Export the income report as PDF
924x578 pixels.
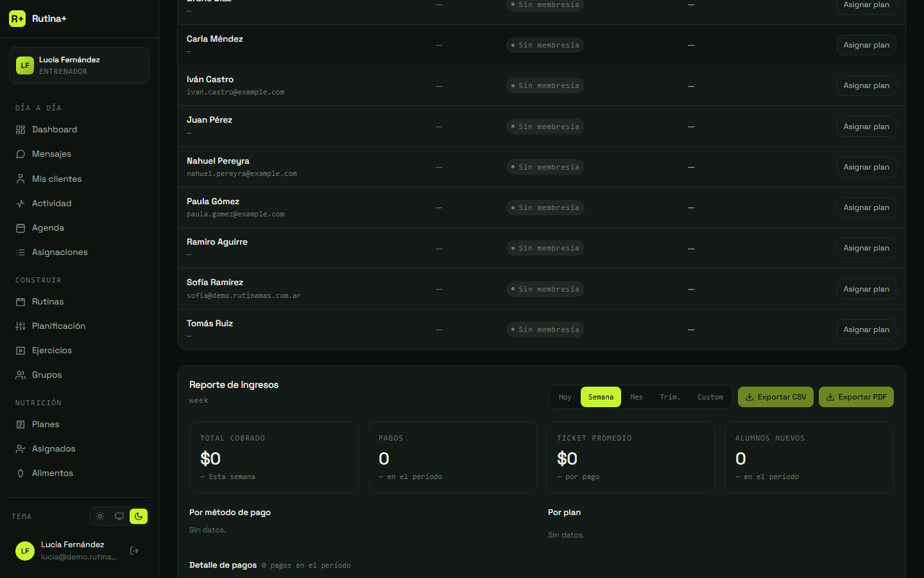pos(856,397)
